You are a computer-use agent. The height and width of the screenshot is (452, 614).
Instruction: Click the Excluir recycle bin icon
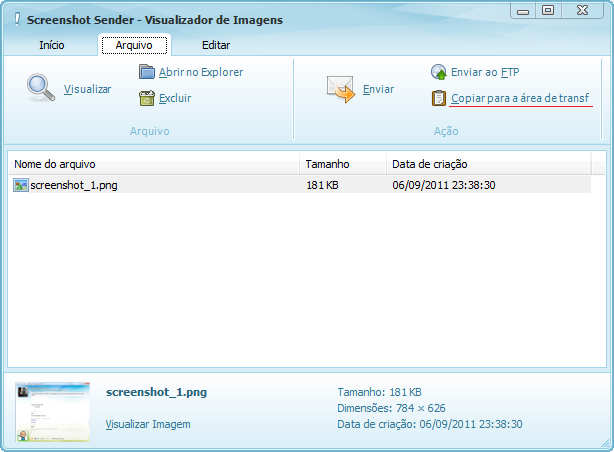point(147,98)
